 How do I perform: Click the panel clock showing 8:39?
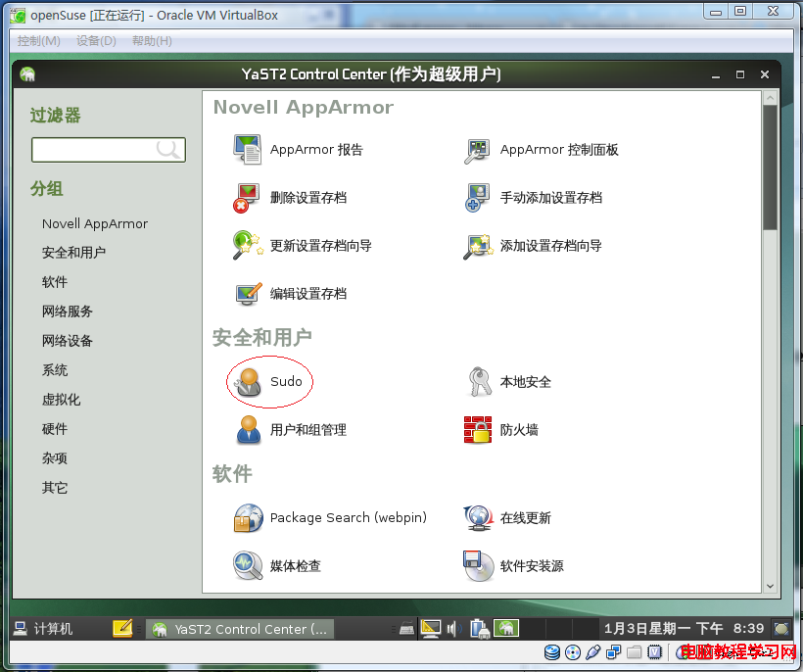tap(685, 629)
